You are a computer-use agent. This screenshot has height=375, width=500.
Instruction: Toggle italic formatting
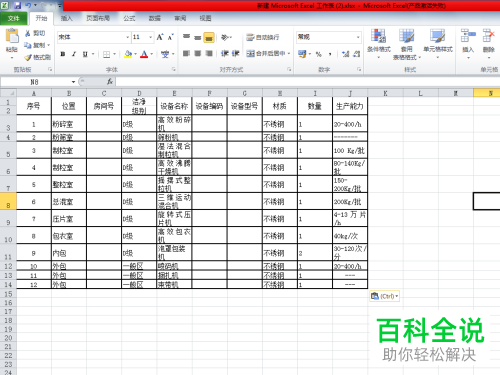tap(74, 54)
